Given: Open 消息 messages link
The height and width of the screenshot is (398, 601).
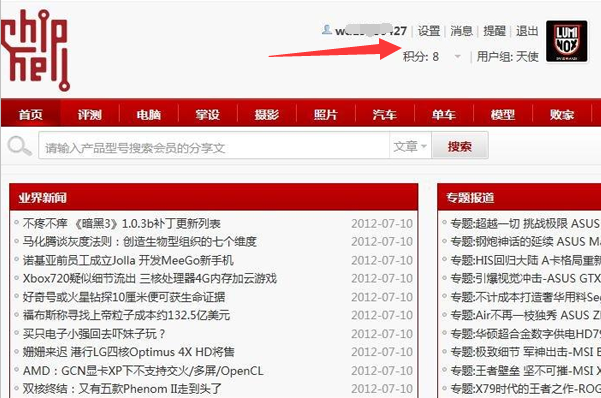Looking at the screenshot, I should click(461, 31).
